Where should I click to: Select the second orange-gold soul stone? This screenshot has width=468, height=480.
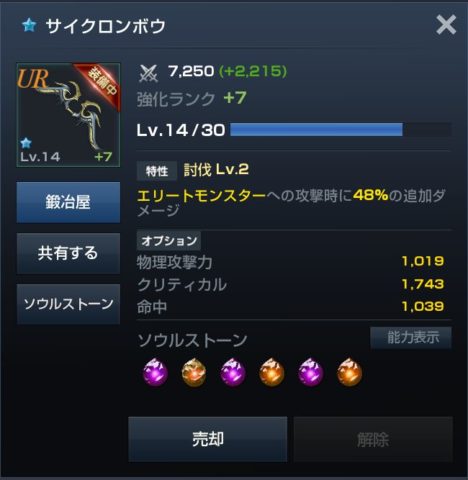coord(194,372)
